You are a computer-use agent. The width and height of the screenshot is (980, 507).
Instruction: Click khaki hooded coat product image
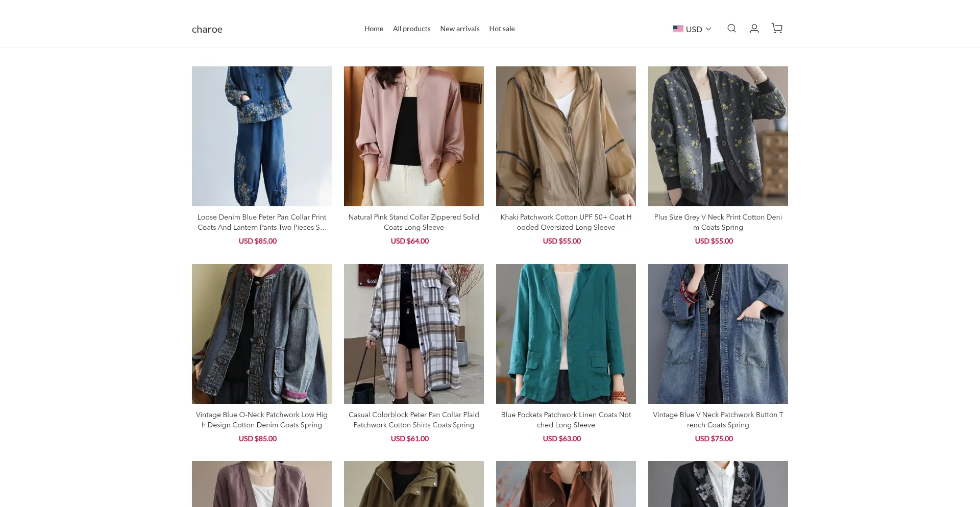[566, 136]
